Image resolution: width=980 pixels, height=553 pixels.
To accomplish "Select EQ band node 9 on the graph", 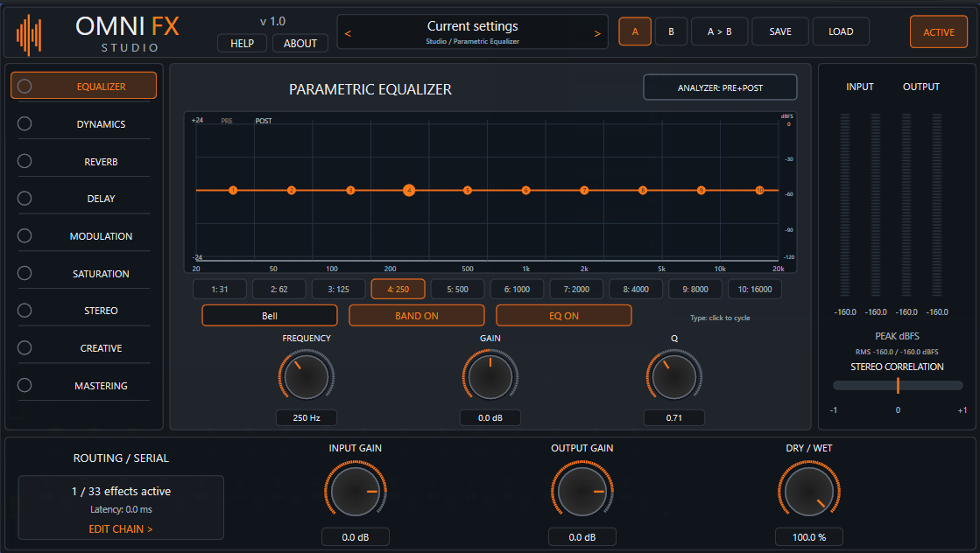I will coord(702,191).
